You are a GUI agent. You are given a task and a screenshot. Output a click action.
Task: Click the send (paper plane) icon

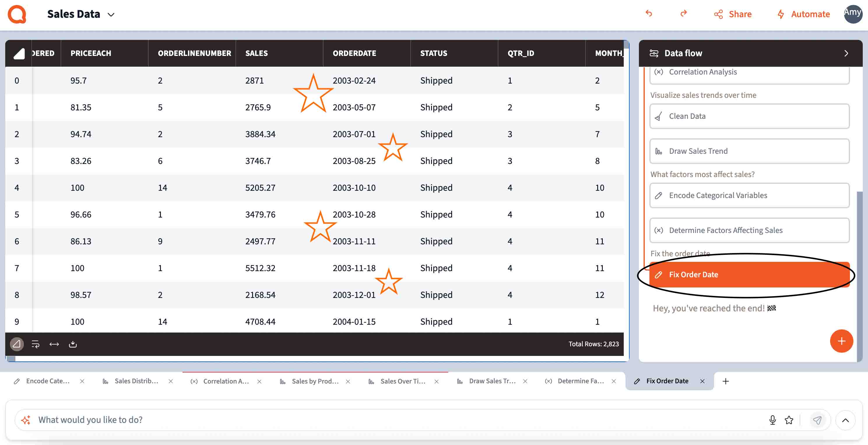(x=817, y=420)
